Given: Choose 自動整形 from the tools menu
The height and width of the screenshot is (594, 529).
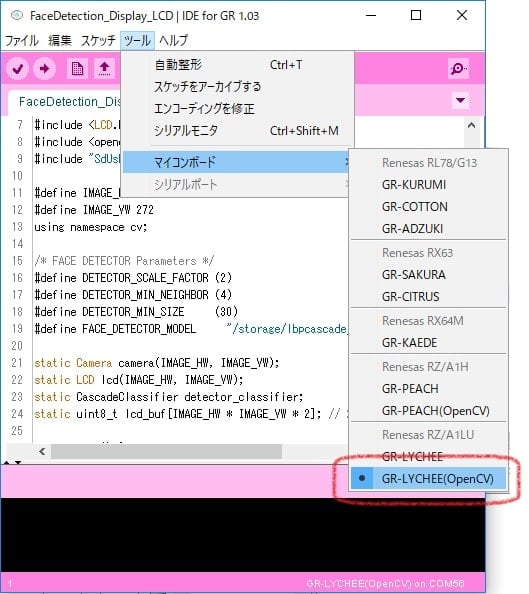Looking at the screenshot, I should 237,65.
